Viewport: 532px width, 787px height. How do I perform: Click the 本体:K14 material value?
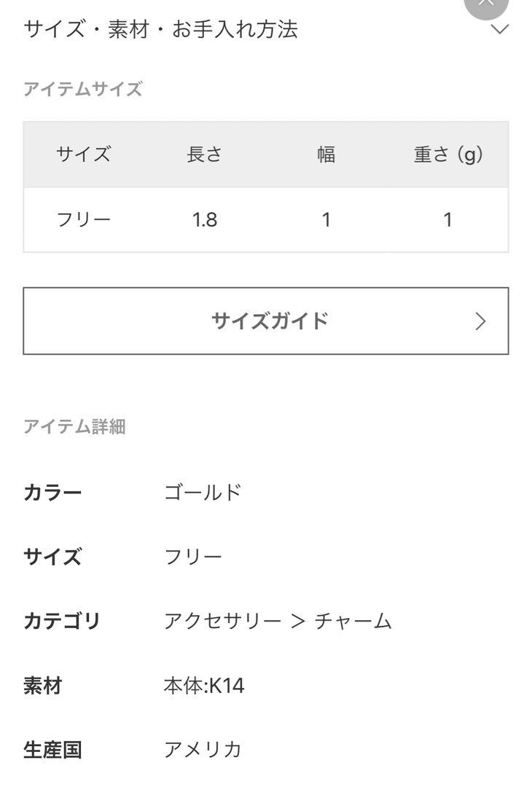coord(204,686)
